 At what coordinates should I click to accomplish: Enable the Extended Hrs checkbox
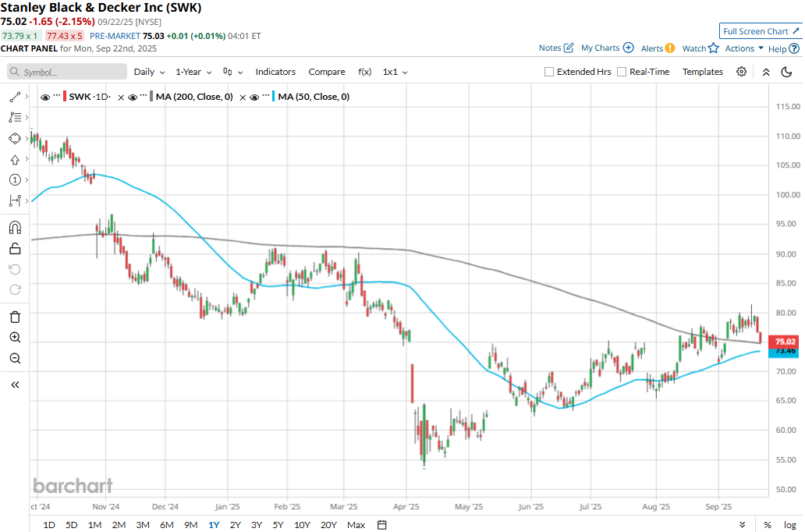(549, 72)
